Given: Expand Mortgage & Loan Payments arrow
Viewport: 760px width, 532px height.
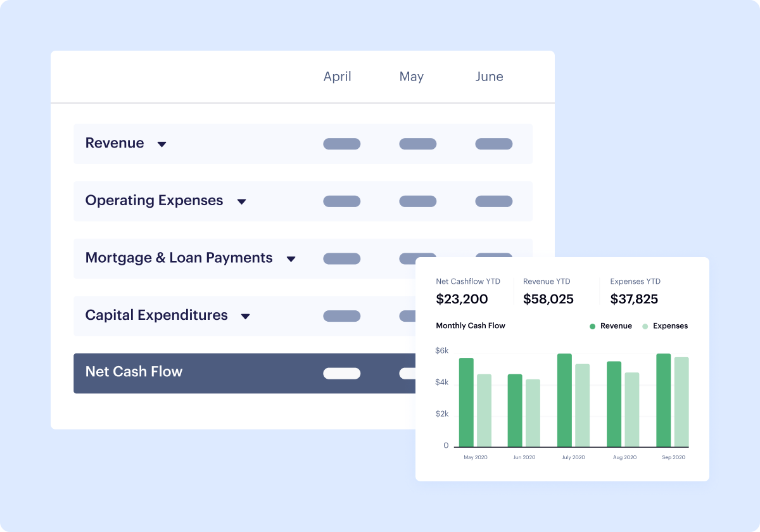Looking at the screenshot, I should [x=291, y=259].
